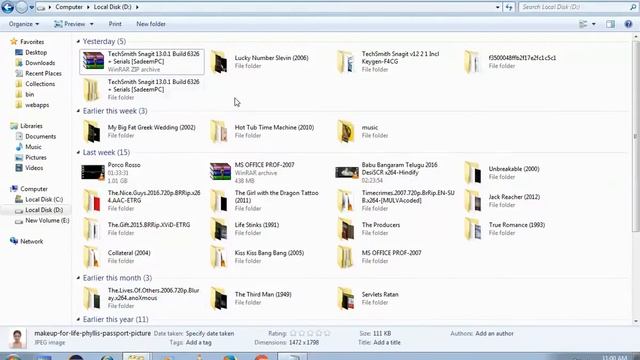Set the third rating star
The height and width of the screenshot is (360, 640).
[x=310, y=333]
